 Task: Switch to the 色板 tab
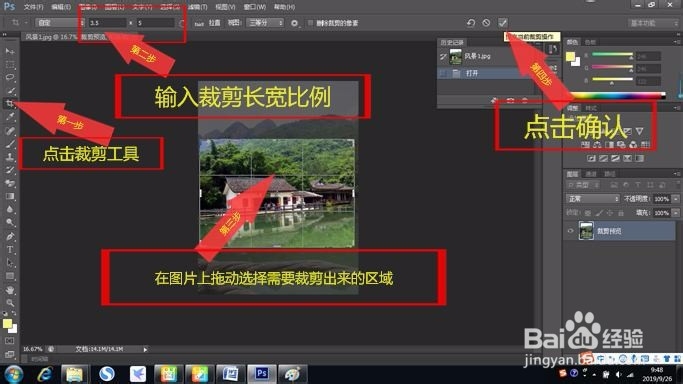[x=590, y=42]
